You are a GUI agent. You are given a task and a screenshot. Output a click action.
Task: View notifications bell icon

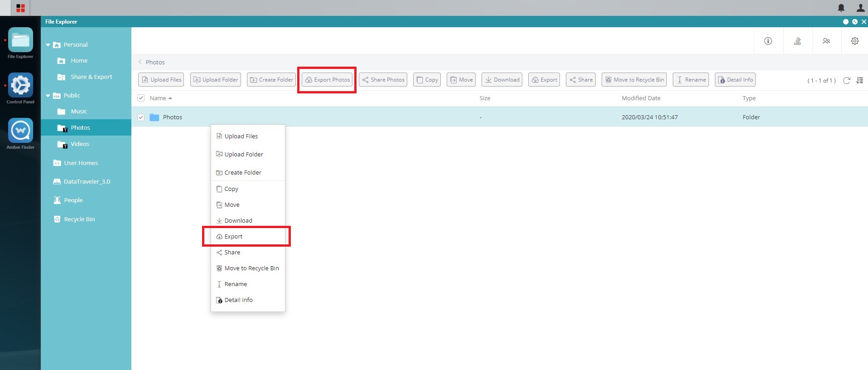coord(841,8)
